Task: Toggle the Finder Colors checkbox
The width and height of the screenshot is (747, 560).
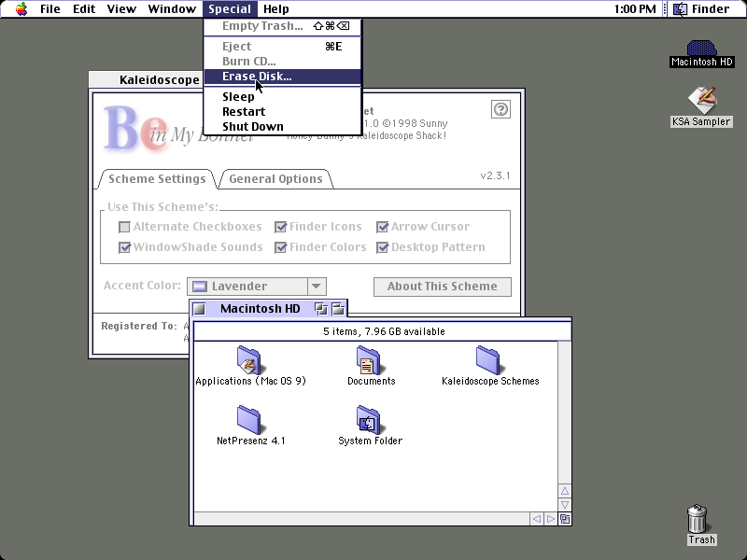Action: (x=281, y=247)
